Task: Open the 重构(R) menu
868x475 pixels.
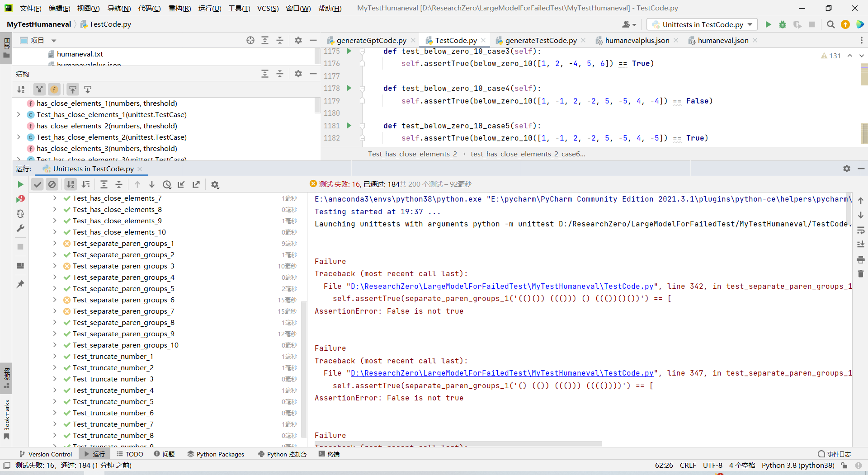Action: tap(179, 8)
